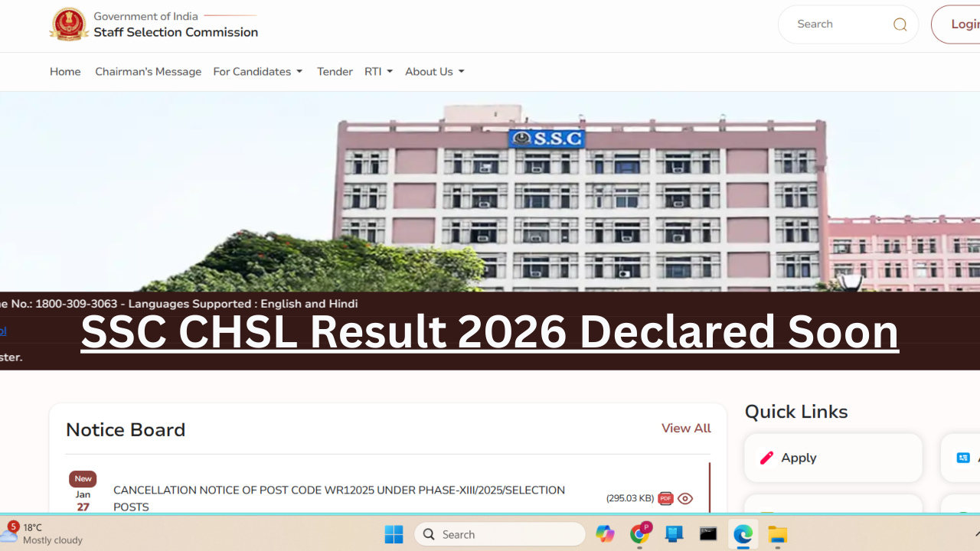The image size is (980, 551).
Task: Open the Tender menu item
Action: pos(335,71)
